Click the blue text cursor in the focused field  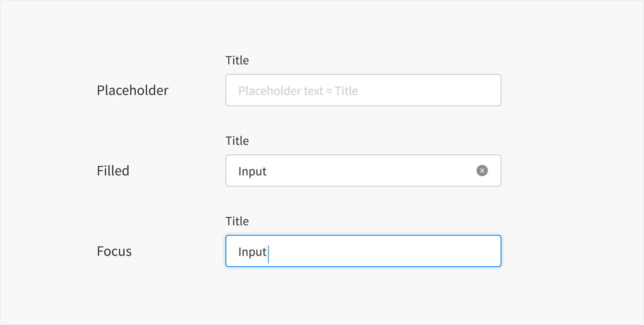(x=268, y=254)
